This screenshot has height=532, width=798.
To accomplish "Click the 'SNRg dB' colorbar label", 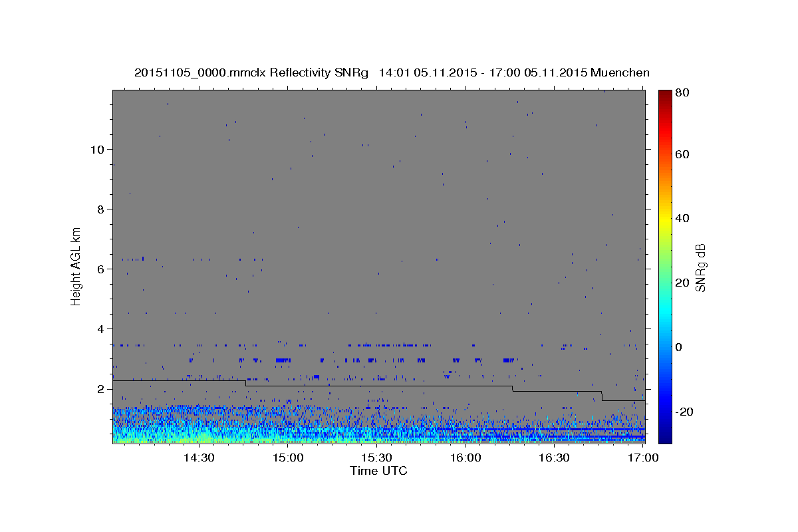I will (x=700, y=267).
